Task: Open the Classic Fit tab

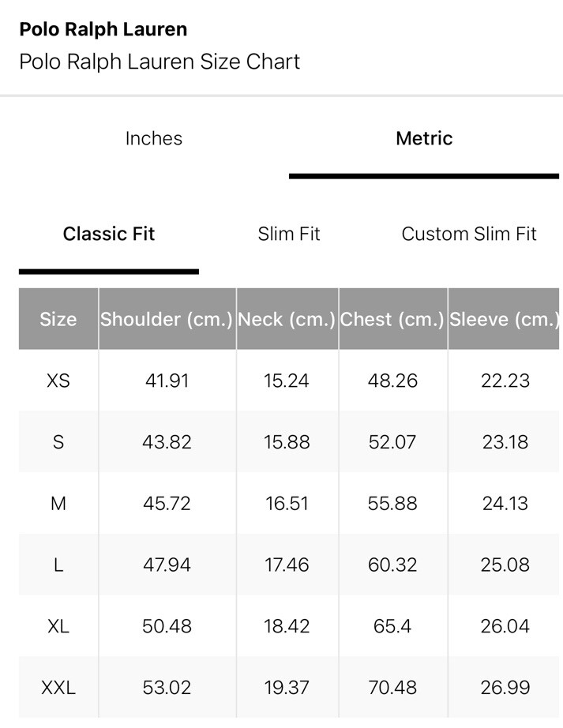Action: coord(109,234)
